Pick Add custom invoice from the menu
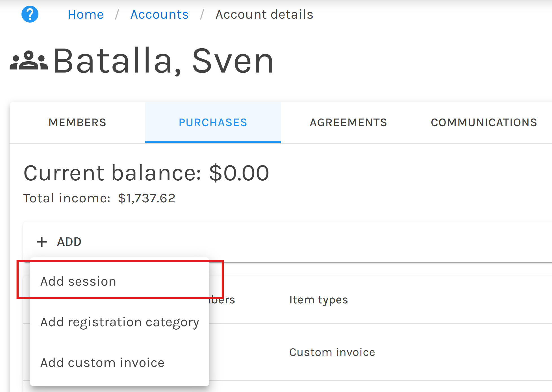Screen dimensions: 552x392 102,363
